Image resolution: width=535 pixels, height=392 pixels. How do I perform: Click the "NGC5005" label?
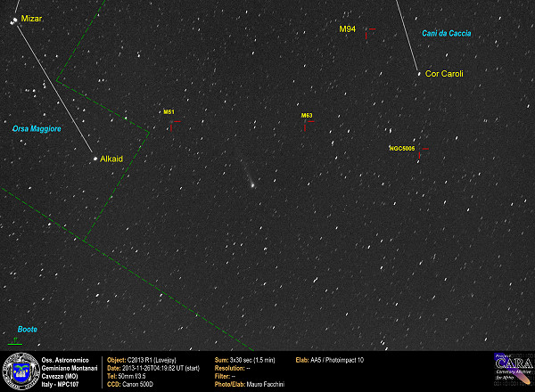(402, 148)
